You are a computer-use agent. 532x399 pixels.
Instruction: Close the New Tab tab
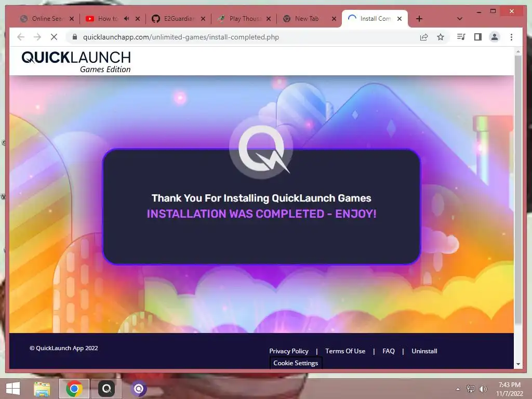[x=334, y=19]
